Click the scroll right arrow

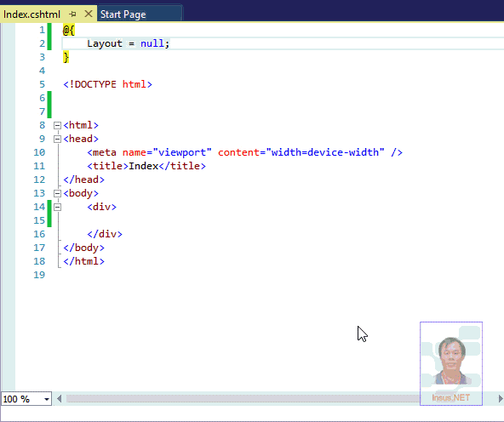click(500, 399)
